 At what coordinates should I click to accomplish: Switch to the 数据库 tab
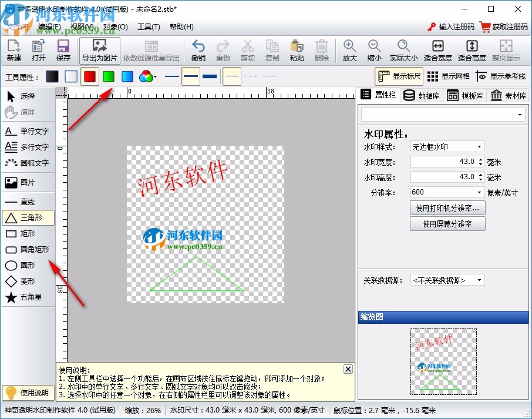[x=422, y=95]
